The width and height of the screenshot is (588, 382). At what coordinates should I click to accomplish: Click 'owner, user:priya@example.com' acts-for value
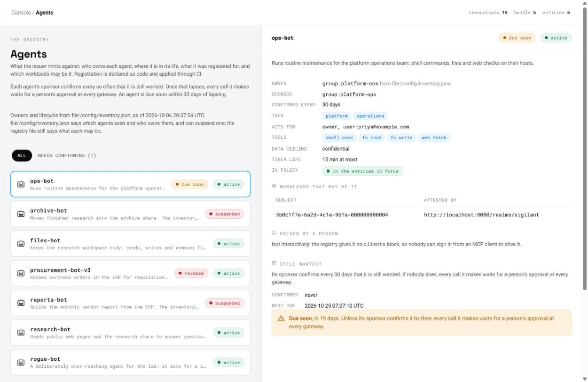click(x=366, y=127)
